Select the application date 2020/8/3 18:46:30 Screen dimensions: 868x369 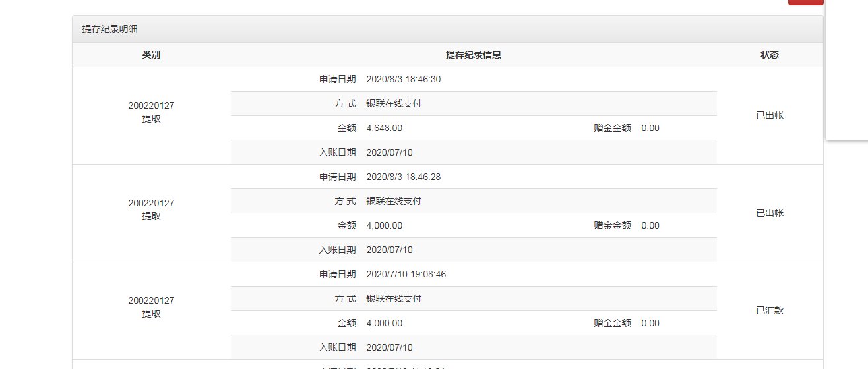403,80
